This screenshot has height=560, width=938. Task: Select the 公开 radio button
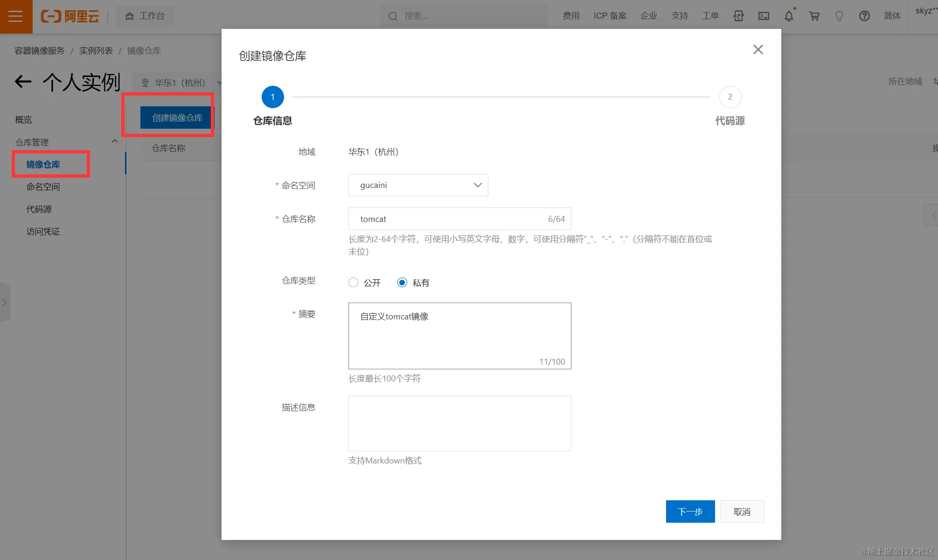(x=354, y=283)
